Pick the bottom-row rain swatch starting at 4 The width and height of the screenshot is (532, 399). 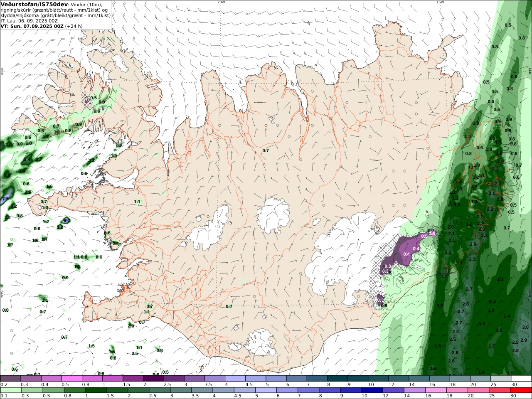coord(224,390)
